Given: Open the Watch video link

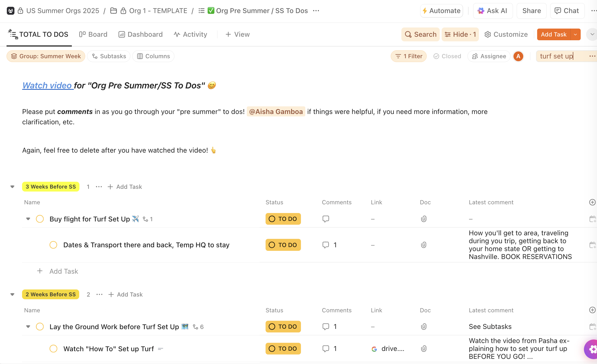Looking at the screenshot, I should [47, 86].
